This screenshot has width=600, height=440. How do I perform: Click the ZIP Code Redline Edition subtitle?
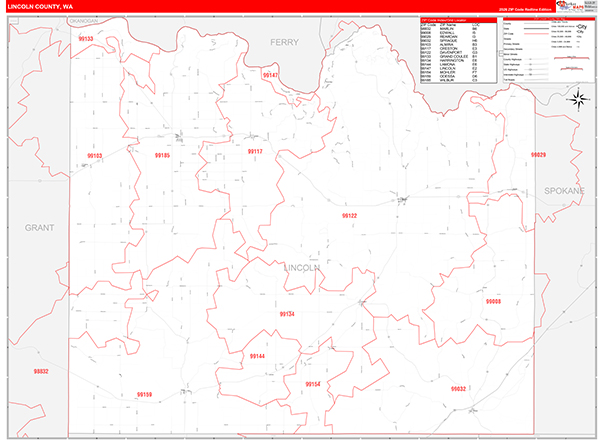[x=525, y=9]
